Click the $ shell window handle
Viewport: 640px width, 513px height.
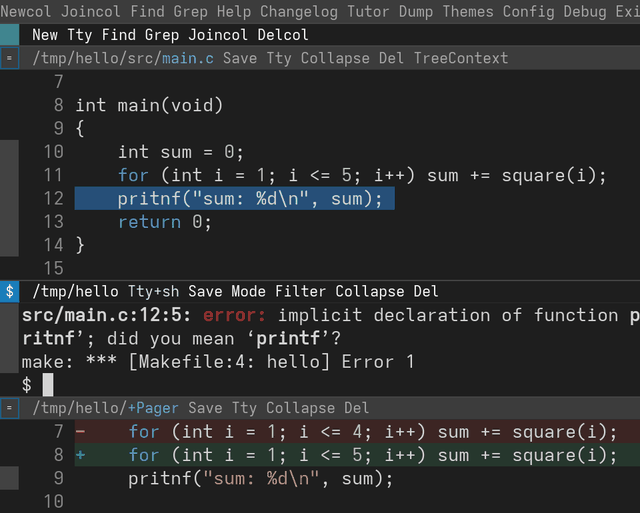(9, 291)
